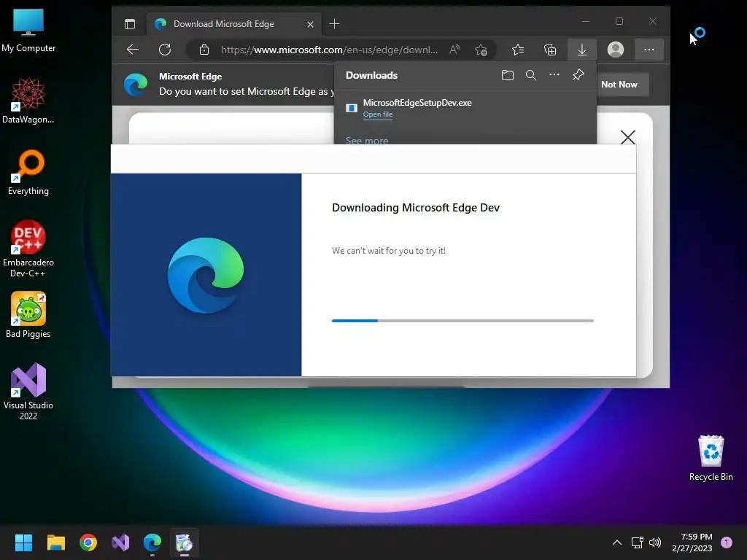
Task: Search downloads with magnifier icon
Action: 531,75
